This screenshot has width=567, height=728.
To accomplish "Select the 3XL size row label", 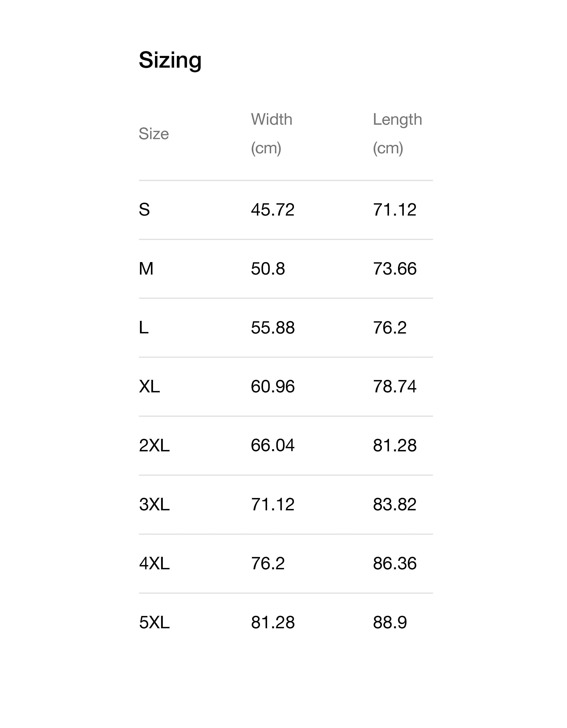I will [x=154, y=504].
